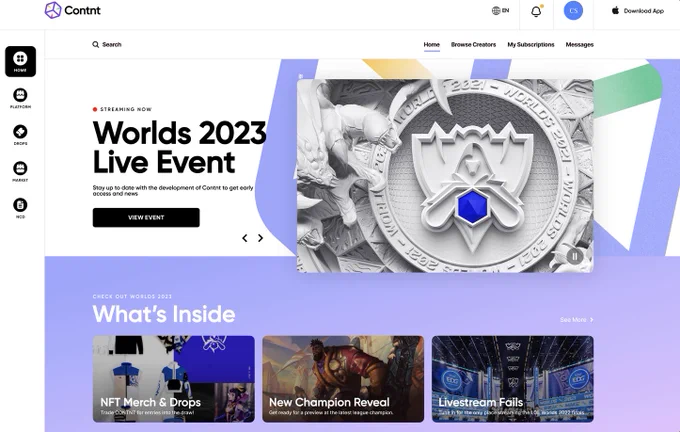Click Worlds 2023 Live Event heading
Screen dimensions: 680x432
[179, 147]
